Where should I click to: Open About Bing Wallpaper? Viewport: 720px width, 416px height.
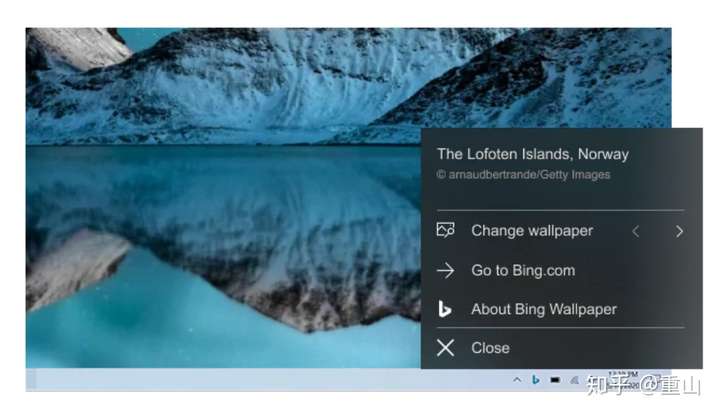tap(544, 309)
